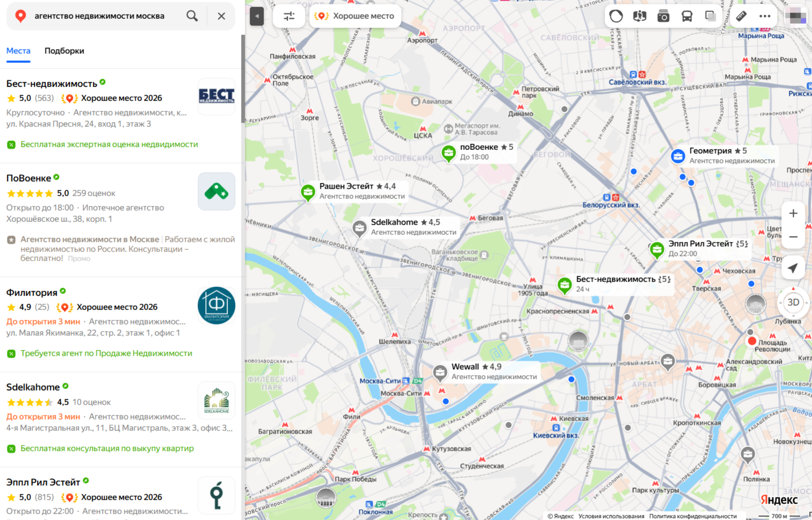Viewport: 812px width, 520px height.
Task: Click the Шелепиха metro station marker
Action: pyautogui.click(x=395, y=335)
